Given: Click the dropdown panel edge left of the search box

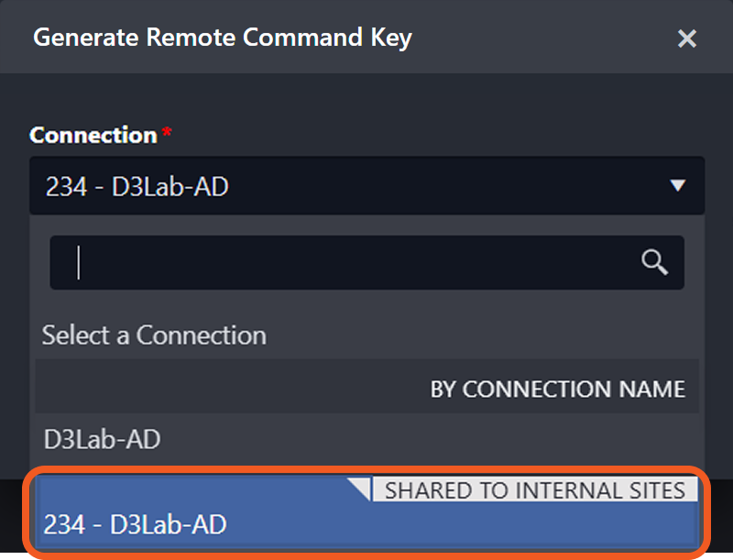Looking at the screenshot, I should [x=39, y=263].
